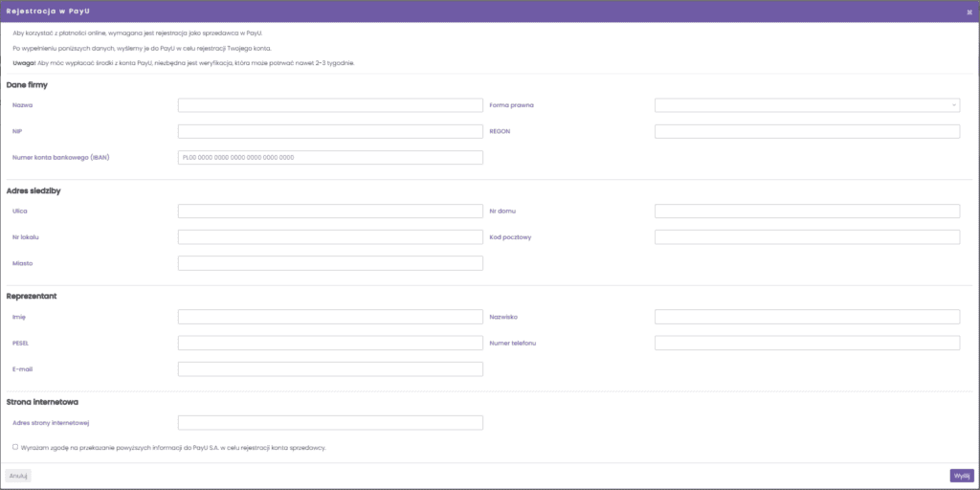This screenshot has height=490, width=980.
Task: Click the Kod pocztowy field
Action: (807, 237)
